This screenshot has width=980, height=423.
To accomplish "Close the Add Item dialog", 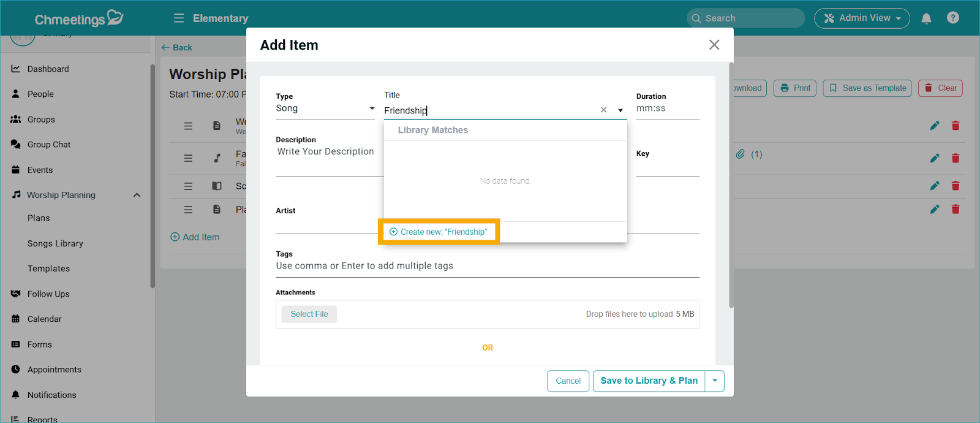I will pos(714,45).
